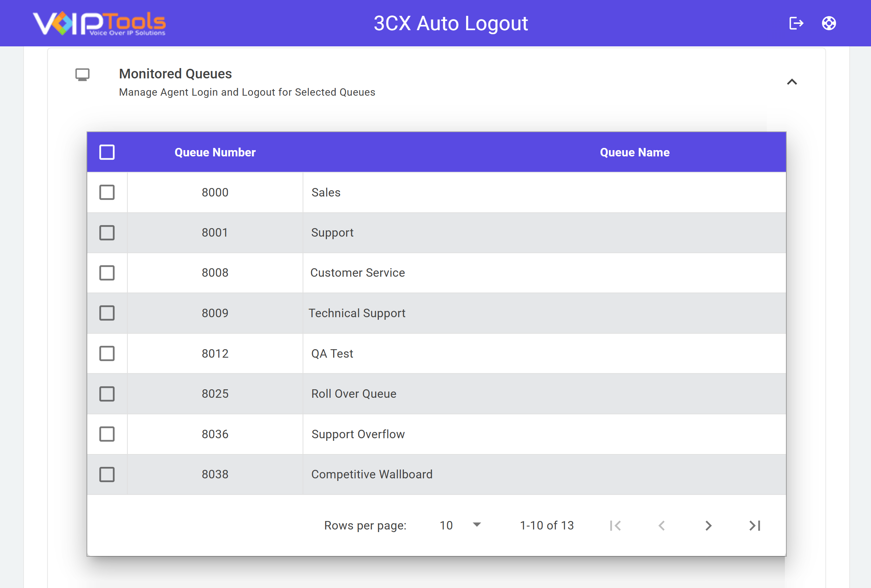Jump to the last page of queues
871x588 pixels.
(754, 525)
